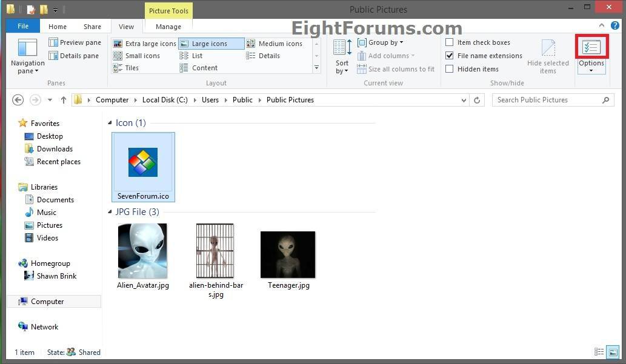Open recent locations dropdown
This screenshot has height=364, width=626.
pos(50,100)
